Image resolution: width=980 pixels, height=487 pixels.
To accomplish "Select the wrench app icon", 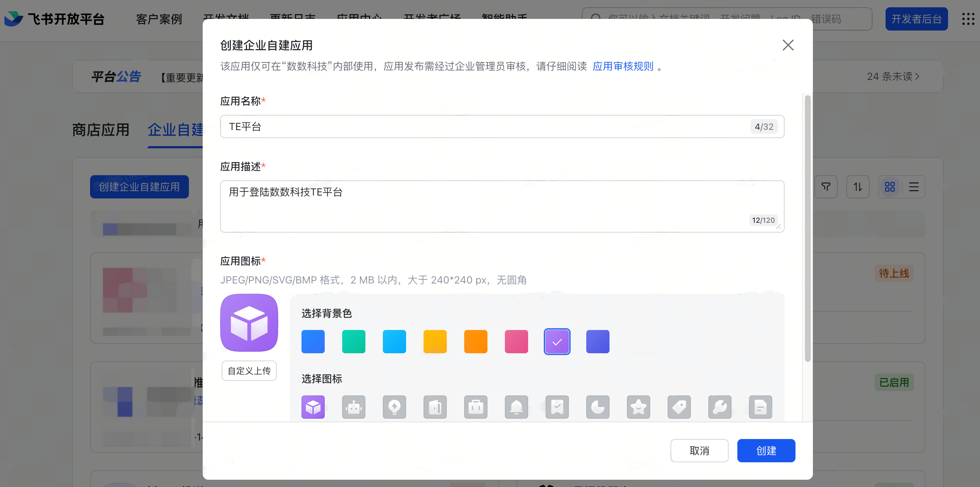I will click(x=720, y=407).
